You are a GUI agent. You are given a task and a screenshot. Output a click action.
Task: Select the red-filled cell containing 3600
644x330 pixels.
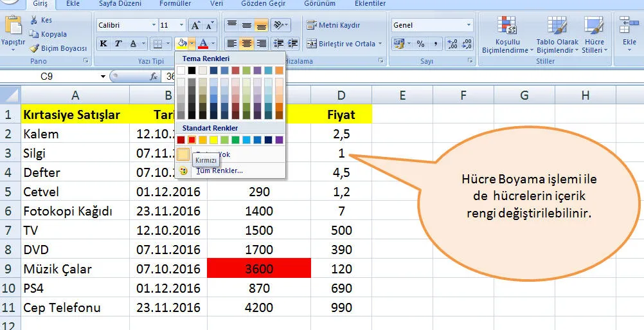point(258,269)
